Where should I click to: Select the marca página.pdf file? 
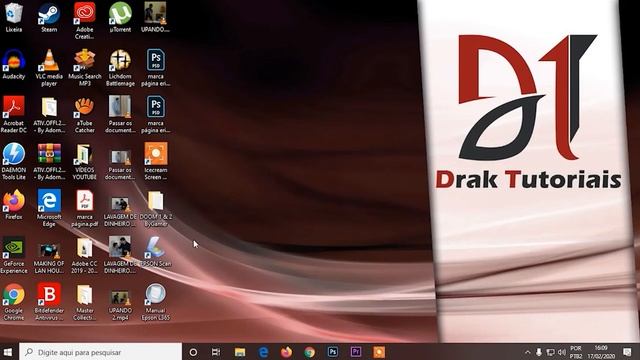[84, 208]
